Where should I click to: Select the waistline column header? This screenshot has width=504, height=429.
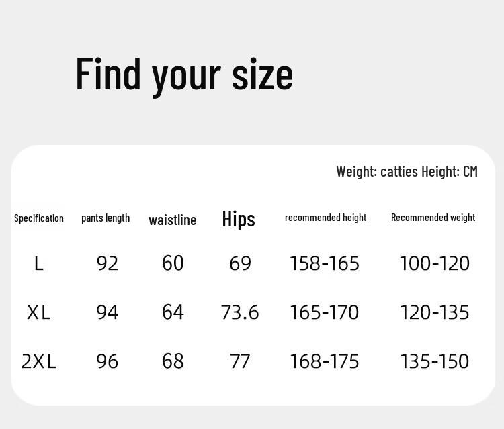[x=173, y=220]
